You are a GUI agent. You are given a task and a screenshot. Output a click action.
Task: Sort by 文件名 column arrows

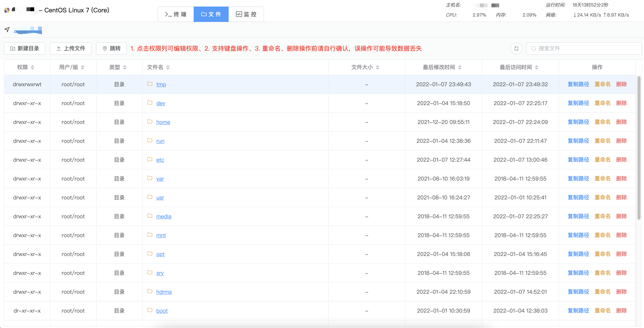coord(168,67)
